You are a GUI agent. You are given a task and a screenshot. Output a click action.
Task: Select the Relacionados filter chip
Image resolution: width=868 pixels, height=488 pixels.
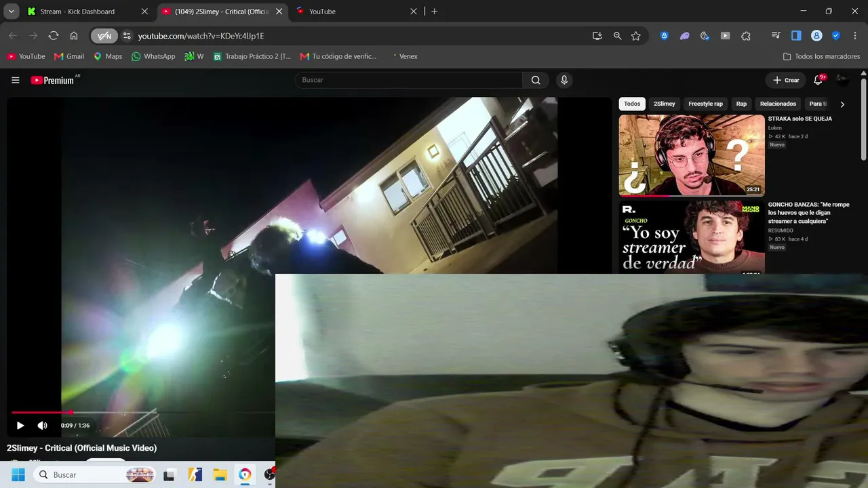coord(778,104)
